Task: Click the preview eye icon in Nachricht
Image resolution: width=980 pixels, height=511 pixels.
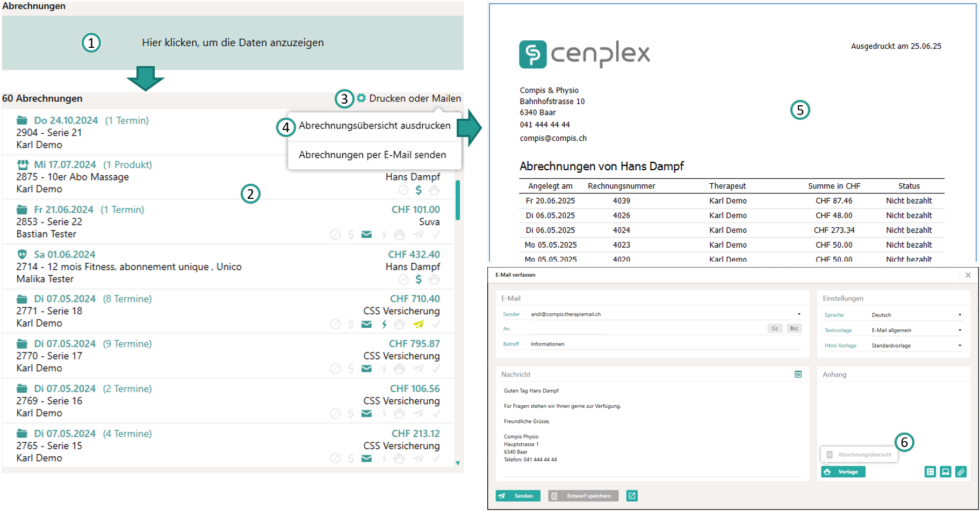Action: click(x=798, y=374)
